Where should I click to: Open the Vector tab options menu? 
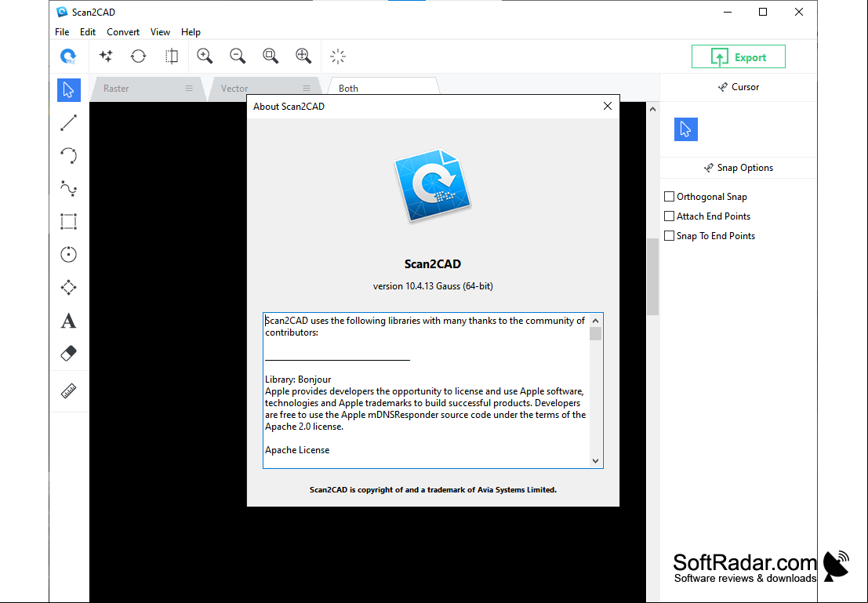pyautogui.click(x=307, y=88)
